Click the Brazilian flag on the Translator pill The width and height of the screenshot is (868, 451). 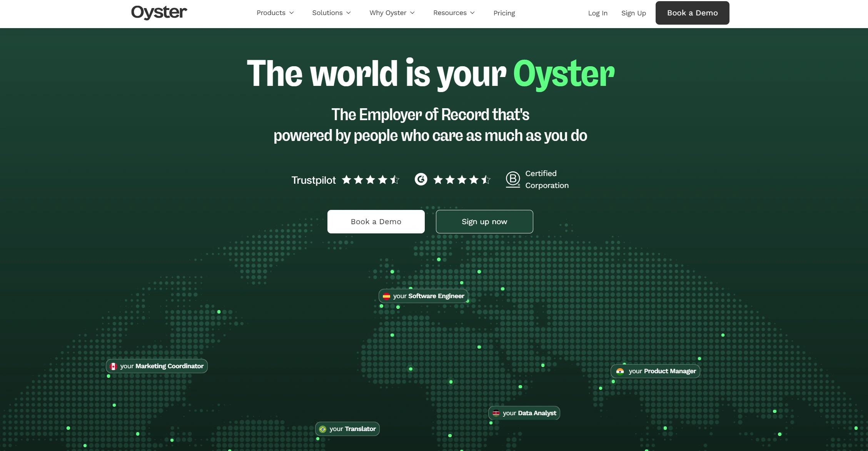click(323, 429)
